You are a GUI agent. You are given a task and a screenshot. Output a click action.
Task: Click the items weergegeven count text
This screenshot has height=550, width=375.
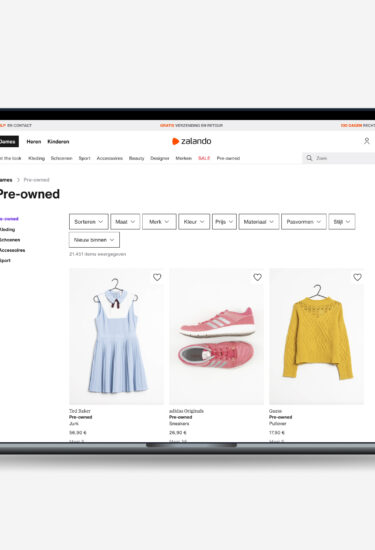coord(98,254)
